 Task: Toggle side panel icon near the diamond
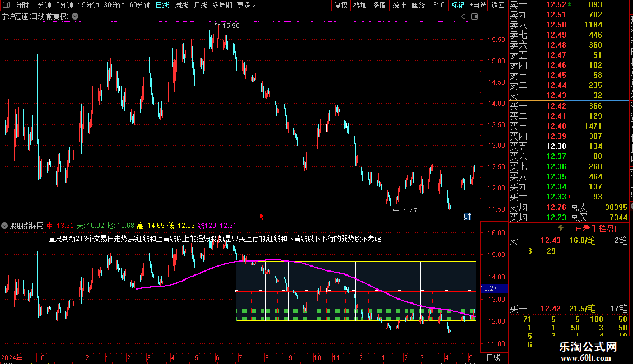click(474, 17)
